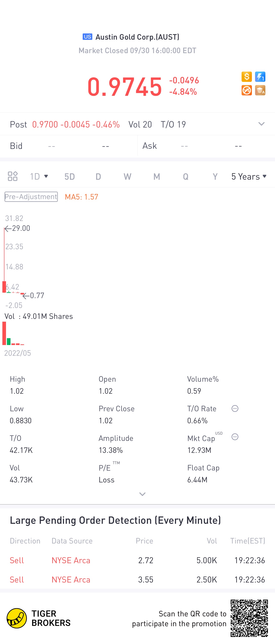This screenshot has height=644, width=275.
Task: Expand more stock statistics chevron
Action: tap(142, 494)
